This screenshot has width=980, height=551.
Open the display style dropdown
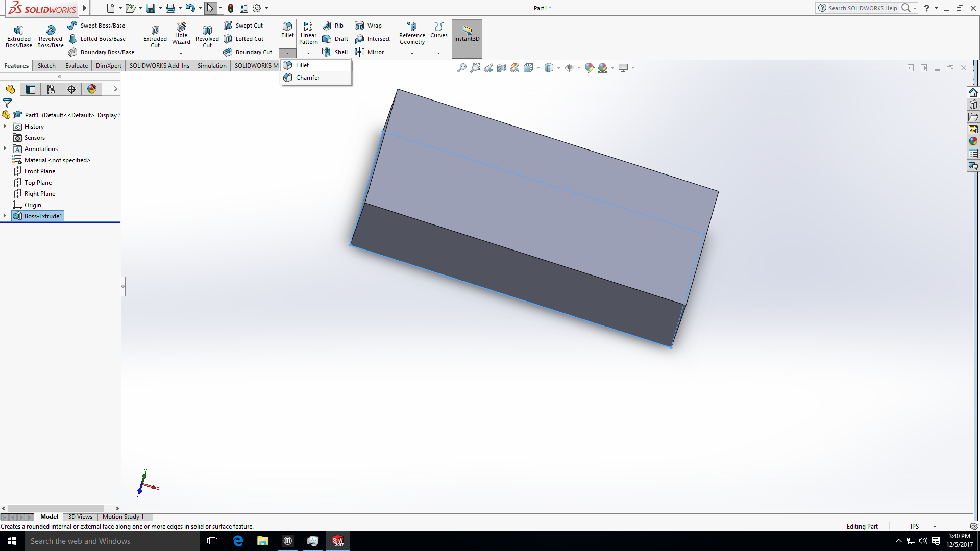pos(557,67)
